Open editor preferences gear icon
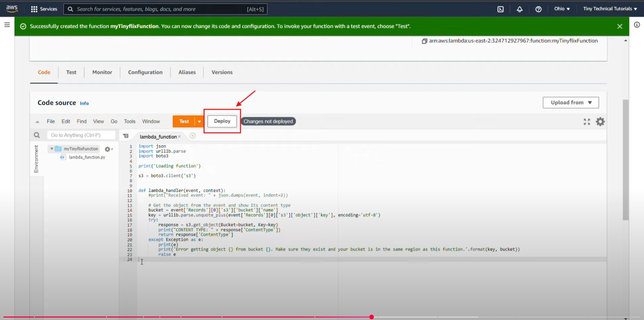 tap(600, 122)
